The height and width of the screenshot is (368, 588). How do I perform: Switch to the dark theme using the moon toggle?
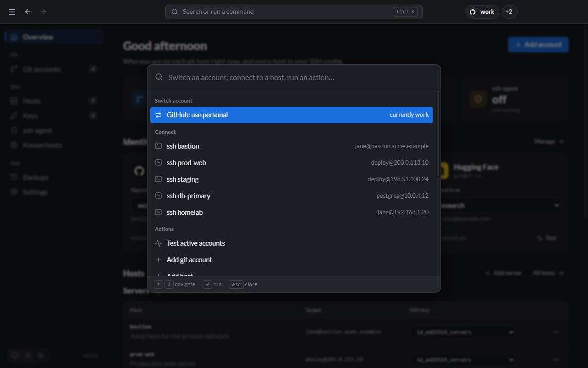coord(41,355)
